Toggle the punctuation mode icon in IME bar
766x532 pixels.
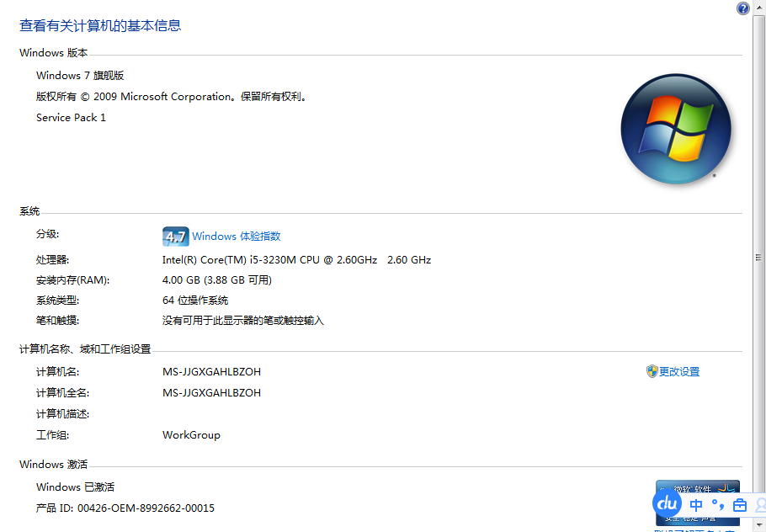pos(718,505)
